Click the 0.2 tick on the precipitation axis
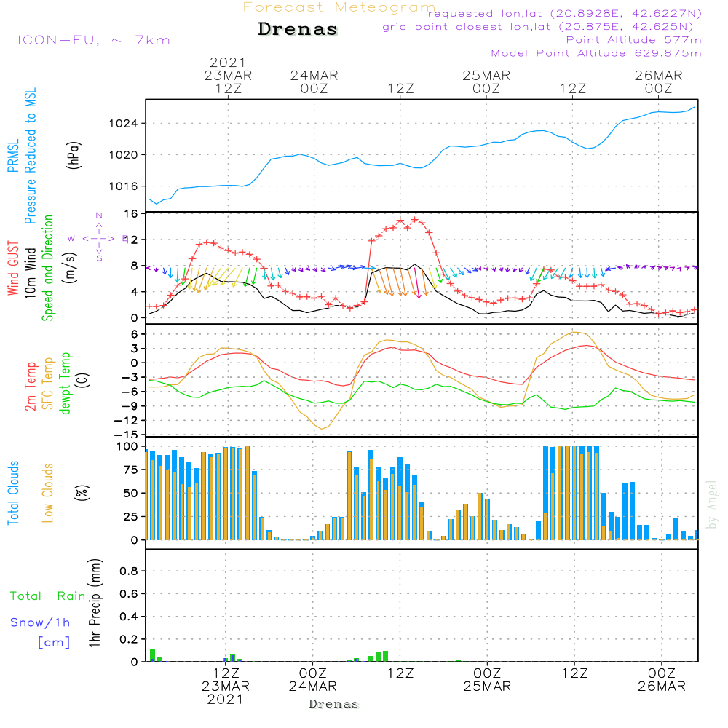 [x=129, y=640]
